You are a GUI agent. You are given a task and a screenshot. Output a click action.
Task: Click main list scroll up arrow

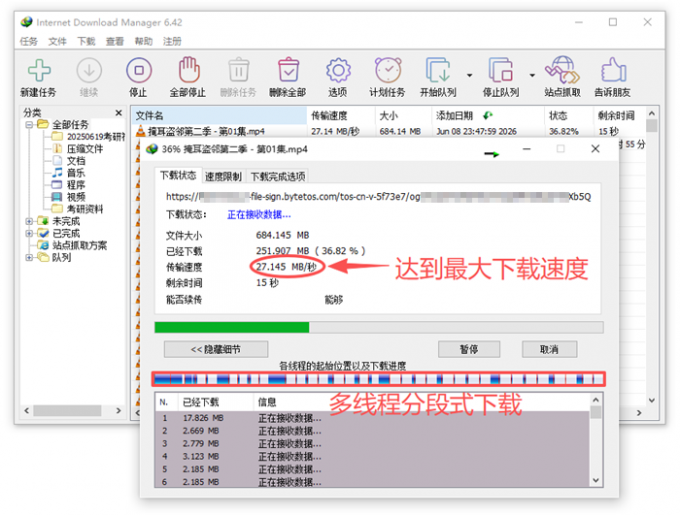click(x=652, y=113)
